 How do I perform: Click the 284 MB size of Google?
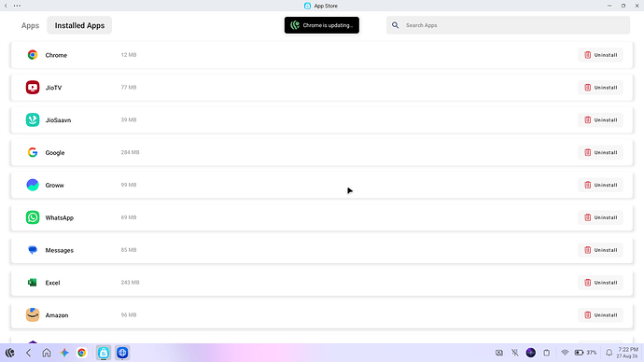(x=130, y=152)
